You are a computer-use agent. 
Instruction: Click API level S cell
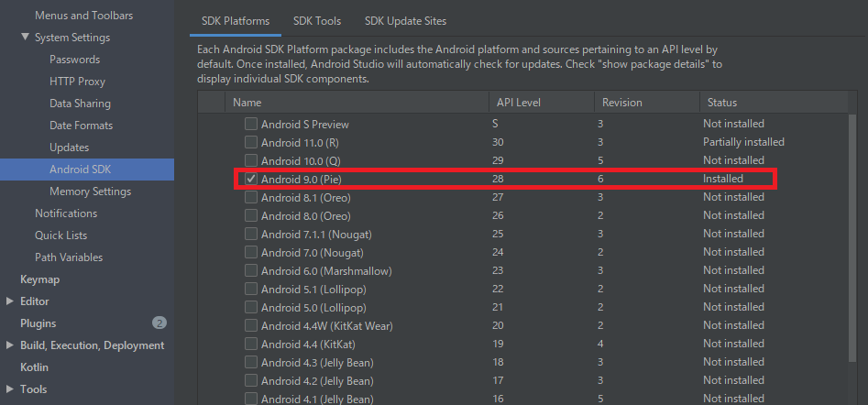tap(495, 124)
